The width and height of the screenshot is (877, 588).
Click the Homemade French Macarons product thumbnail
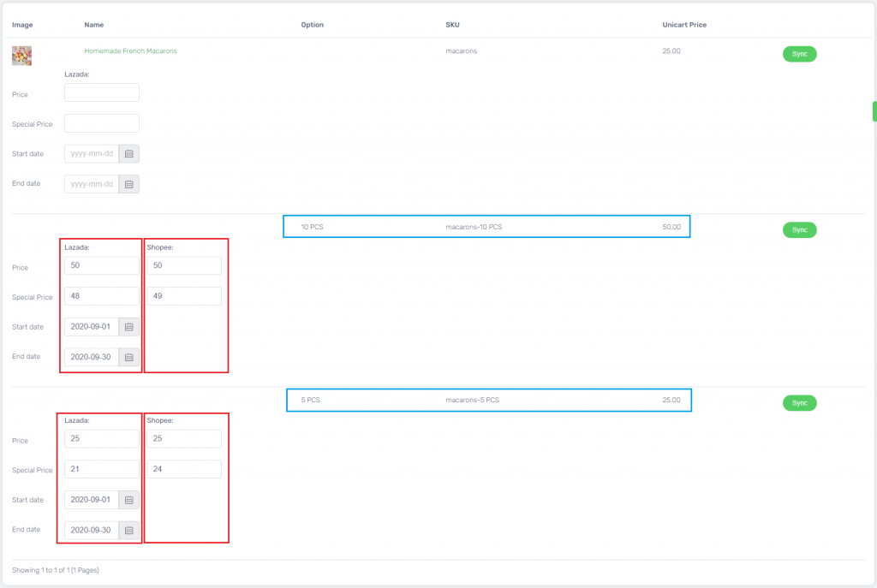(x=21, y=54)
